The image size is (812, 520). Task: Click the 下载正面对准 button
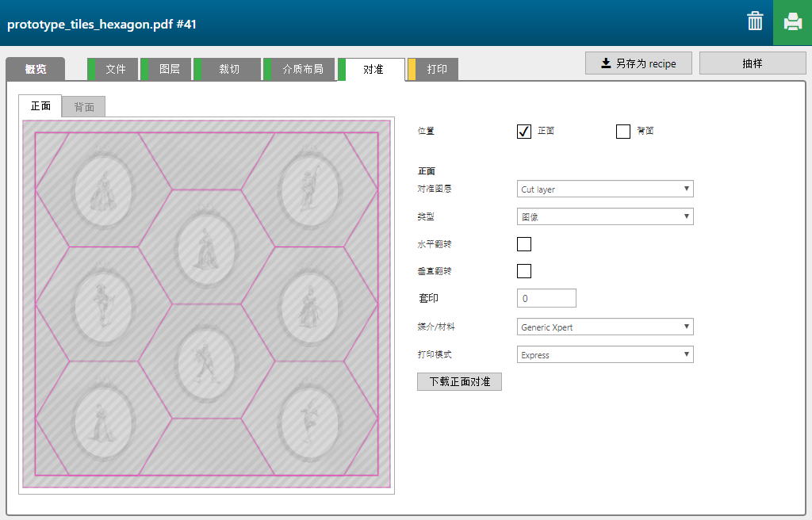pos(459,382)
